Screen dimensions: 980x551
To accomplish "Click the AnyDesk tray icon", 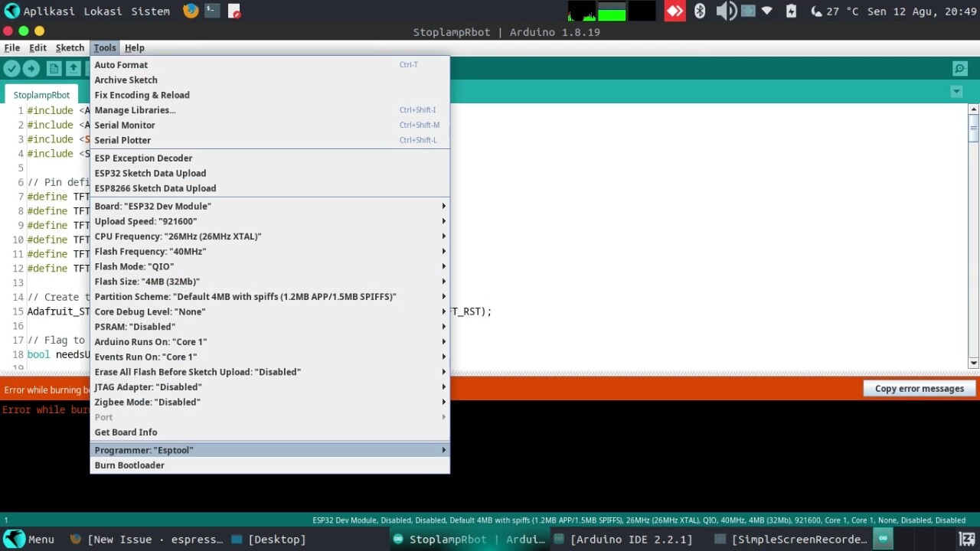I will (675, 11).
